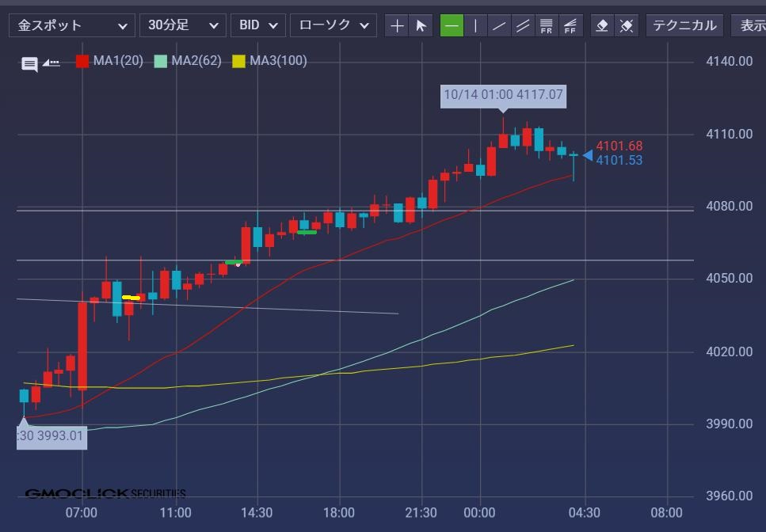
Task: Click the erase-all drawings icon
Action: pyautogui.click(x=626, y=25)
